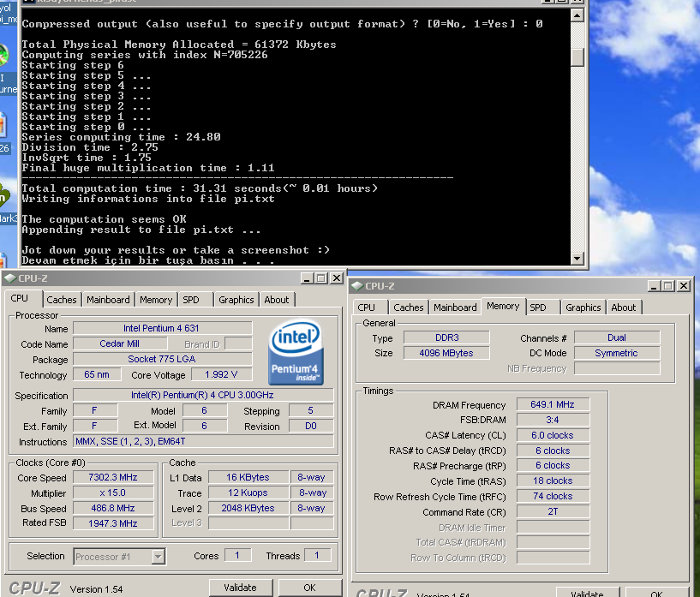The image size is (700, 597).
Task: Click the CPU-Z title icon in left window
Action: (10, 278)
